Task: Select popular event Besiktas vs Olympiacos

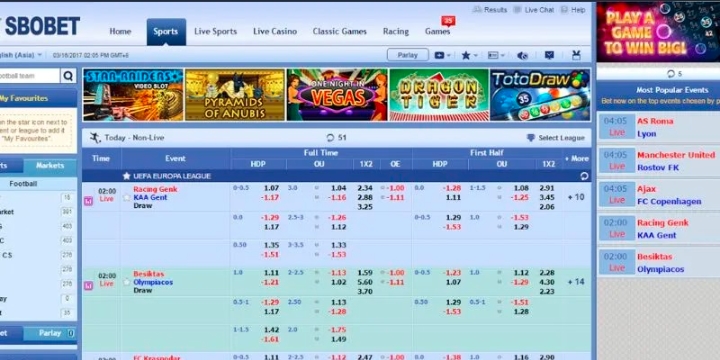Action: click(658, 263)
